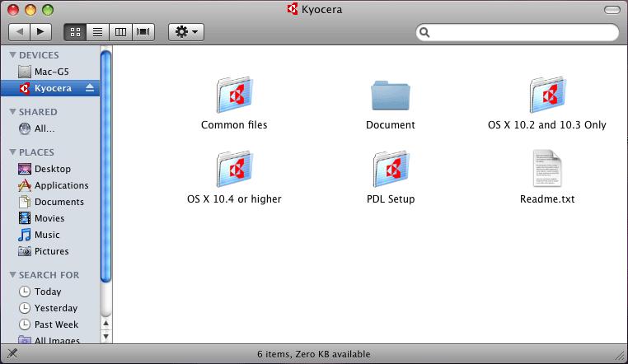The image size is (628, 364).
Task: Click the blue sidebar scrollbar thumb
Action: click(106, 166)
